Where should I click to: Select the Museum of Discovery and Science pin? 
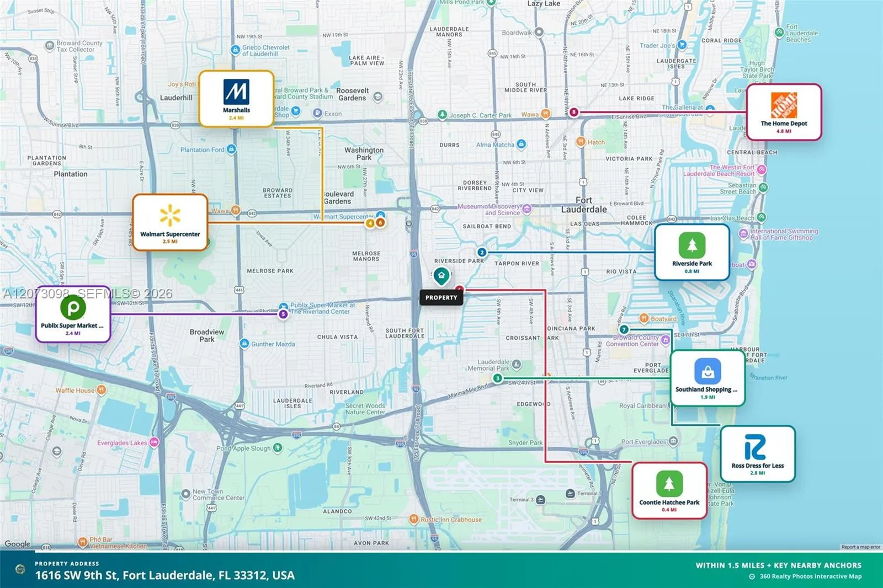[527, 209]
